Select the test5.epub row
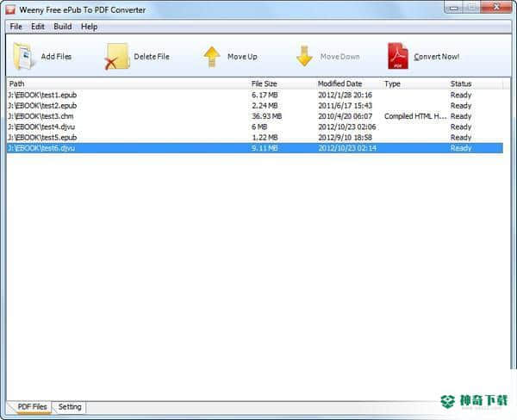The image size is (517, 420). pos(255,137)
